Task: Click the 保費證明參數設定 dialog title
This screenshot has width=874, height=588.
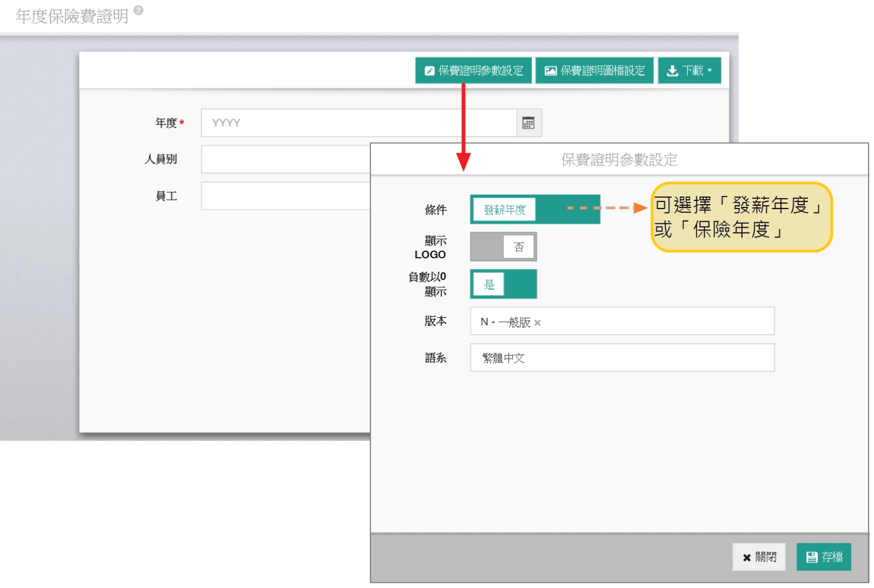Action: pyautogui.click(x=619, y=160)
